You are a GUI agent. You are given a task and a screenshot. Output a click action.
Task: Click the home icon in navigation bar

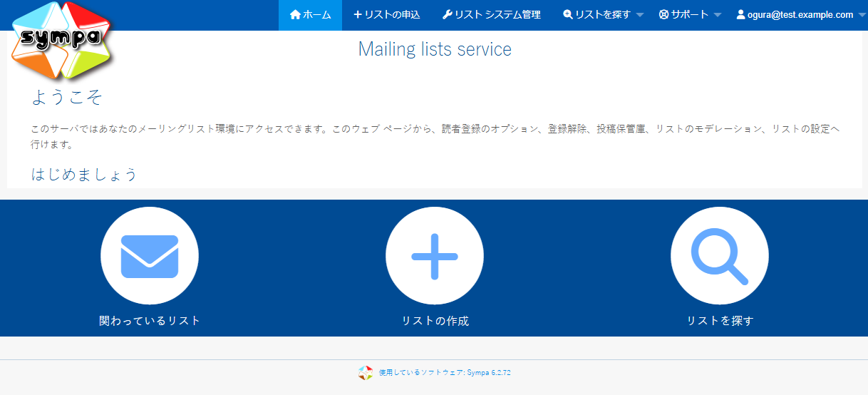coord(295,14)
